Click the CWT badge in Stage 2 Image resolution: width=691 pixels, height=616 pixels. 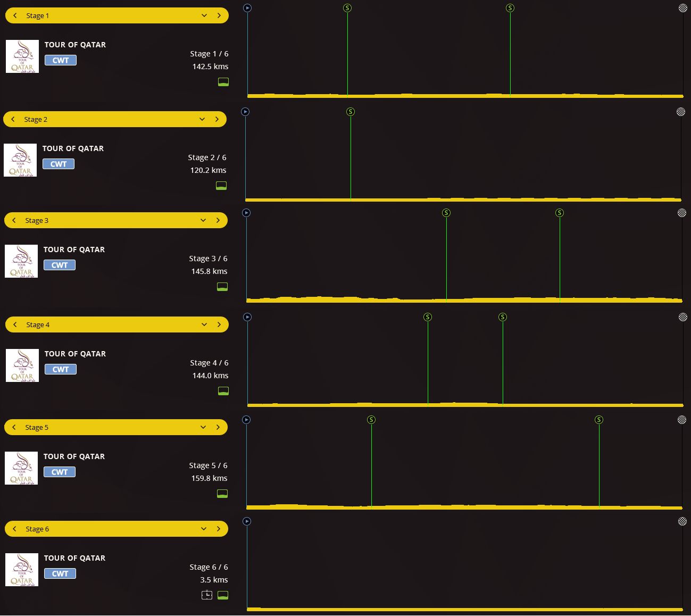click(x=59, y=164)
